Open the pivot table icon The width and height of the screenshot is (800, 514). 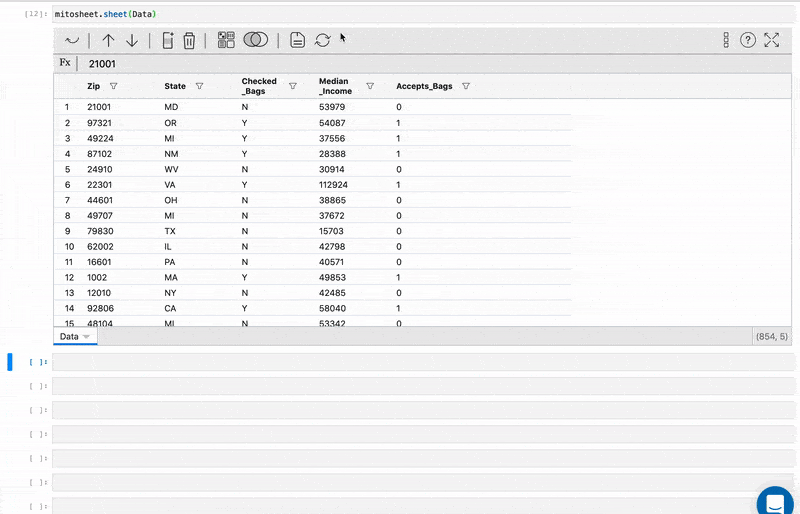pyautogui.click(x=226, y=40)
